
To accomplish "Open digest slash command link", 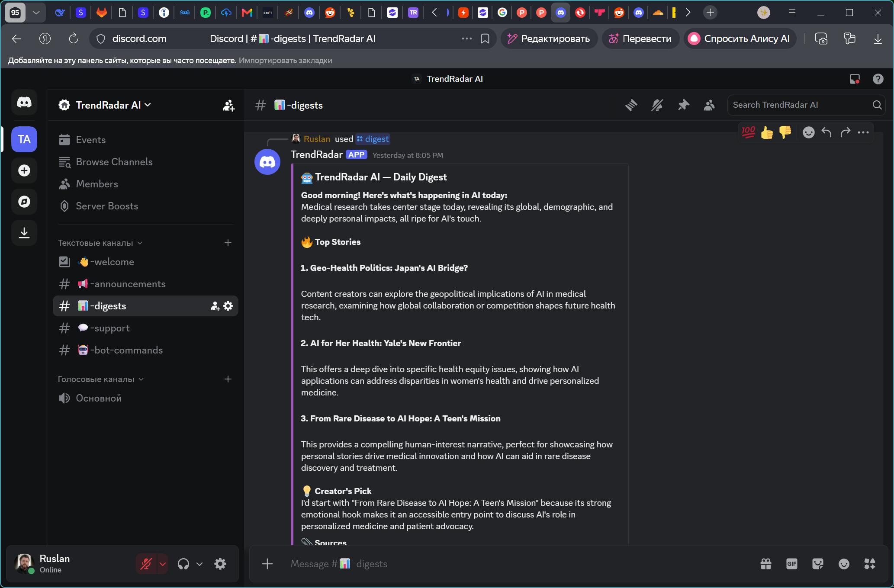I will (373, 139).
